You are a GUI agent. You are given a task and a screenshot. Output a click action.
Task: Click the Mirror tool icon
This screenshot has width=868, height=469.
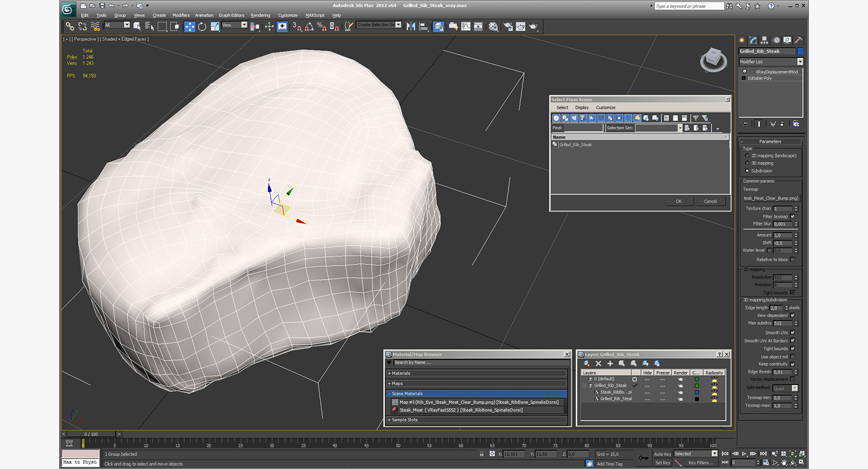click(x=411, y=26)
